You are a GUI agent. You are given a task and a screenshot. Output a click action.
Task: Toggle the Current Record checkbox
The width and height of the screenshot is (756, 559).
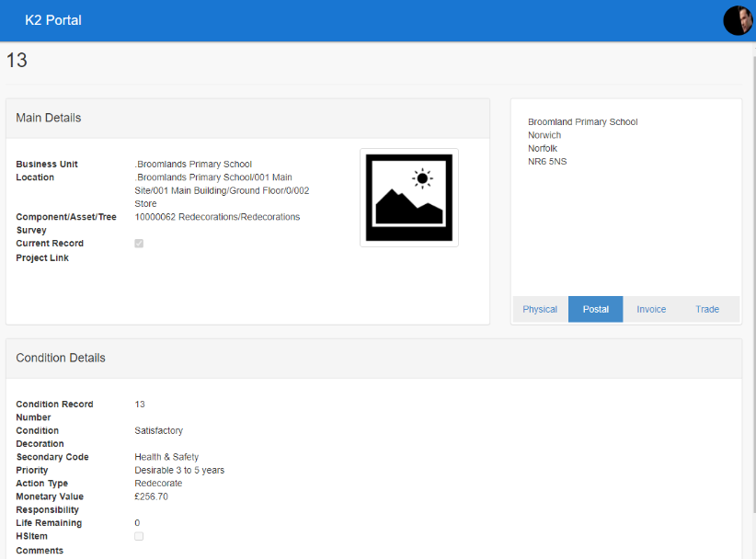(x=139, y=244)
